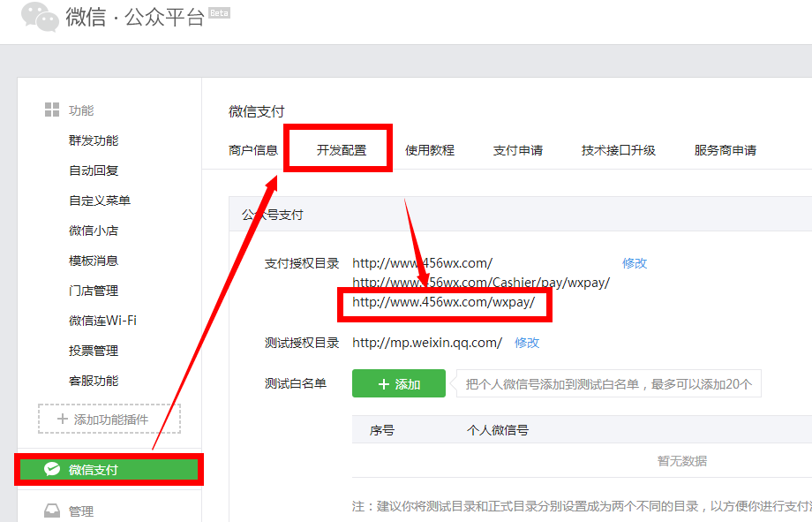Open the 使用教程 tab
Screen dimensions: 812x522
pos(430,150)
